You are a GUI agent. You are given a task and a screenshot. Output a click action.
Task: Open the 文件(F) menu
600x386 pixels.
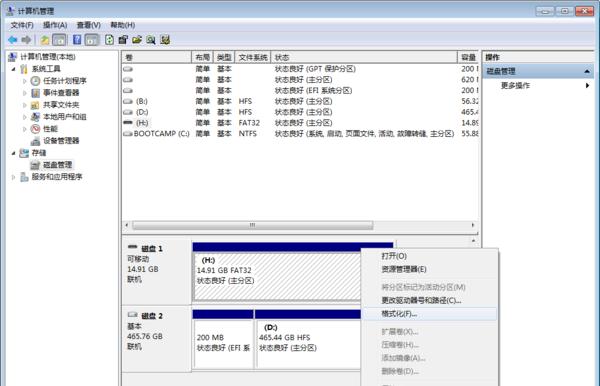point(22,25)
